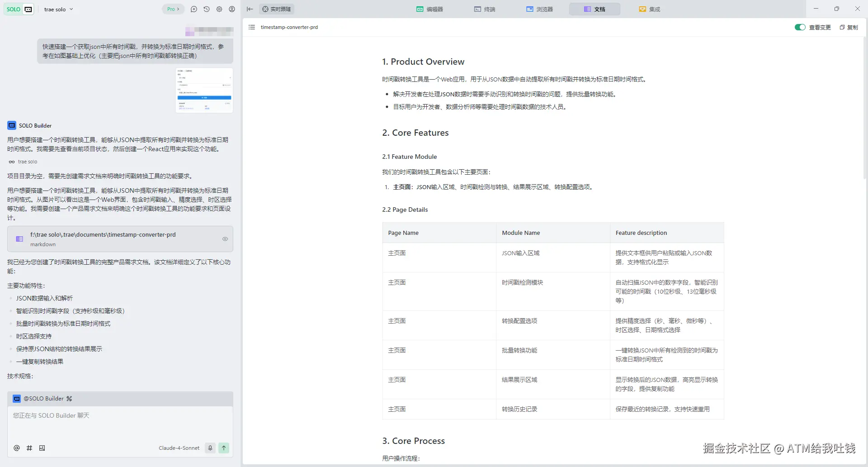The image size is (868, 467).
Task: Toggle 实时跟随 live follow button
Action: tap(277, 9)
